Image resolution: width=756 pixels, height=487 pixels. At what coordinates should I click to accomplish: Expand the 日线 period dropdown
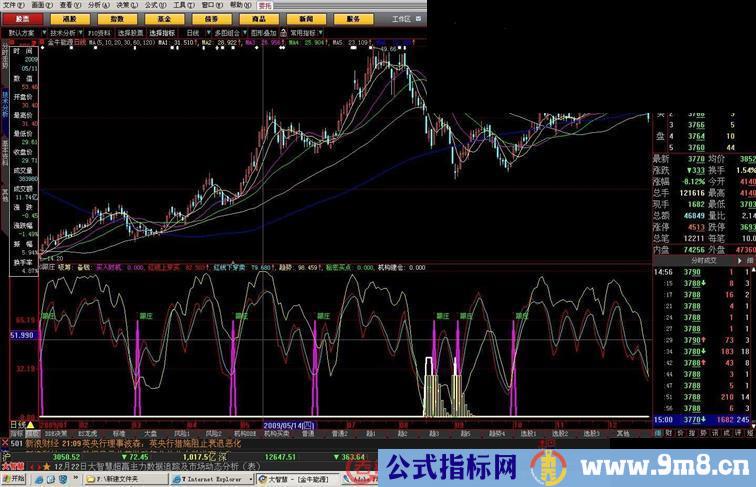click(x=194, y=32)
